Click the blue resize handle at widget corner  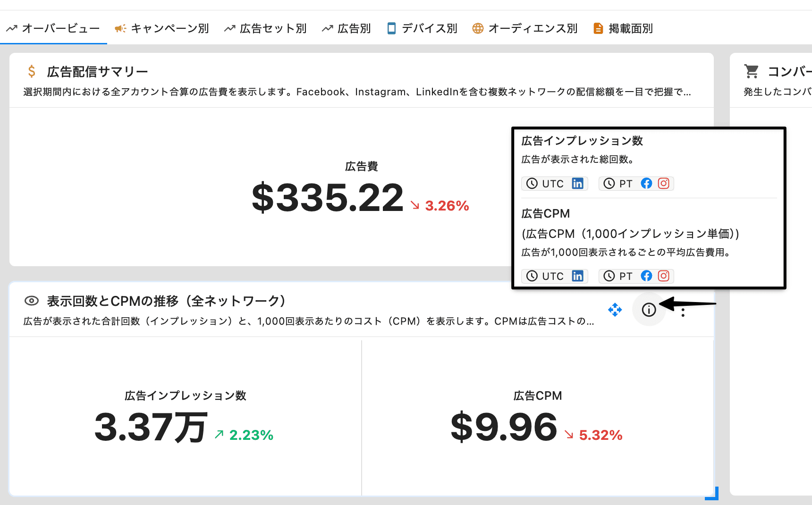[712, 494]
